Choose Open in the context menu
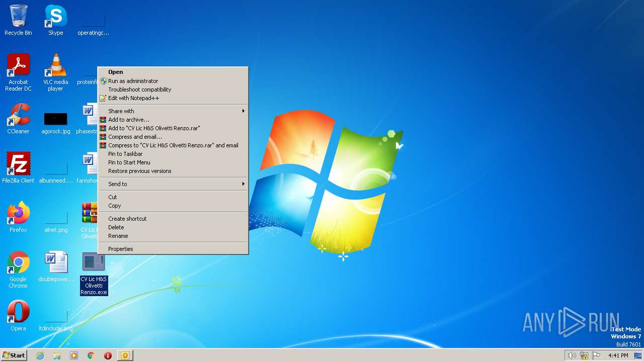Viewport: 644px width, 362px height. tap(173, 72)
